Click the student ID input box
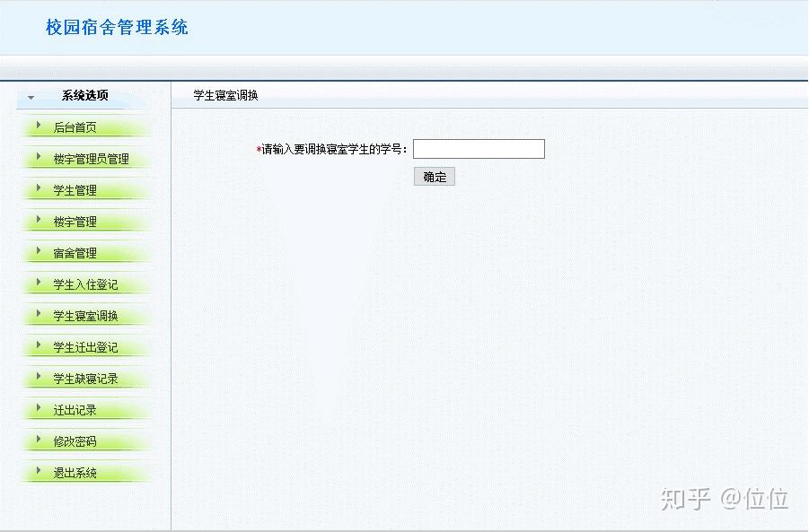The image size is (809, 532). pyautogui.click(x=479, y=148)
